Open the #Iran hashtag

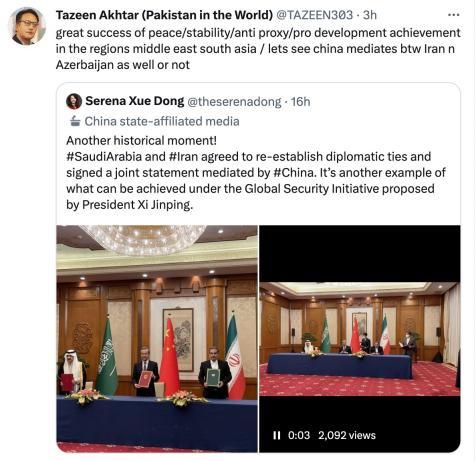point(183,156)
